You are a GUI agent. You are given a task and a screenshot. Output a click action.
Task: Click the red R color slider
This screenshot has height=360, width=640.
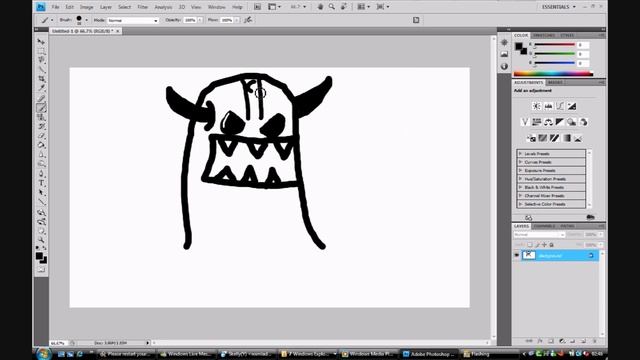[x=554, y=44]
